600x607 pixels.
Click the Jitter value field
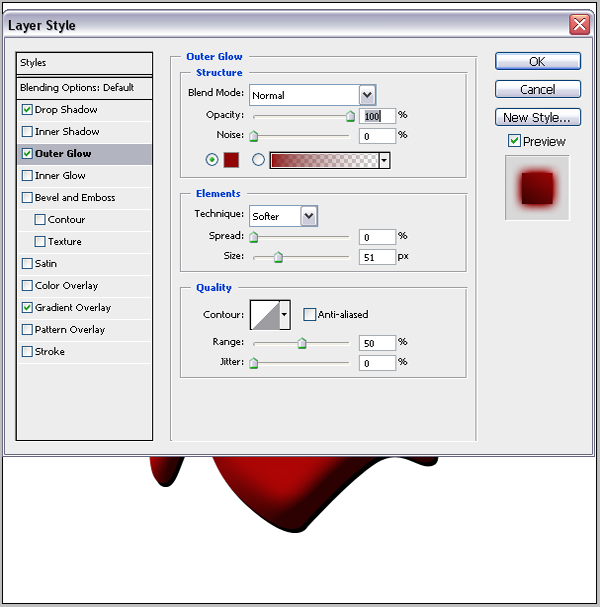(x=377, y=363)
